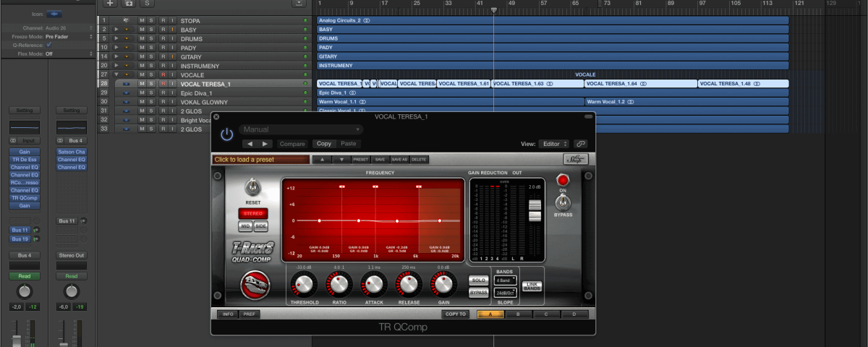Click the add track plus button
868x347 pixels.
click(110, 4)
